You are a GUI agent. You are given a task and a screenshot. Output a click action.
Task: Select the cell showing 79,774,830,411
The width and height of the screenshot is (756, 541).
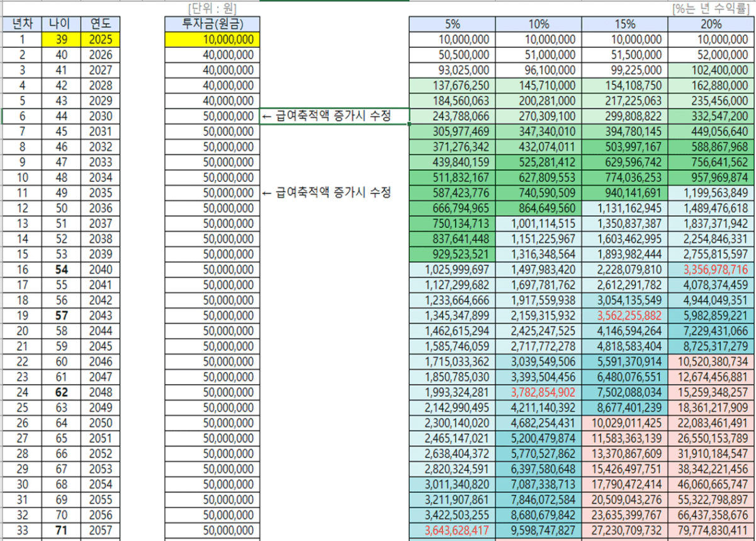[x=711, y=530]
